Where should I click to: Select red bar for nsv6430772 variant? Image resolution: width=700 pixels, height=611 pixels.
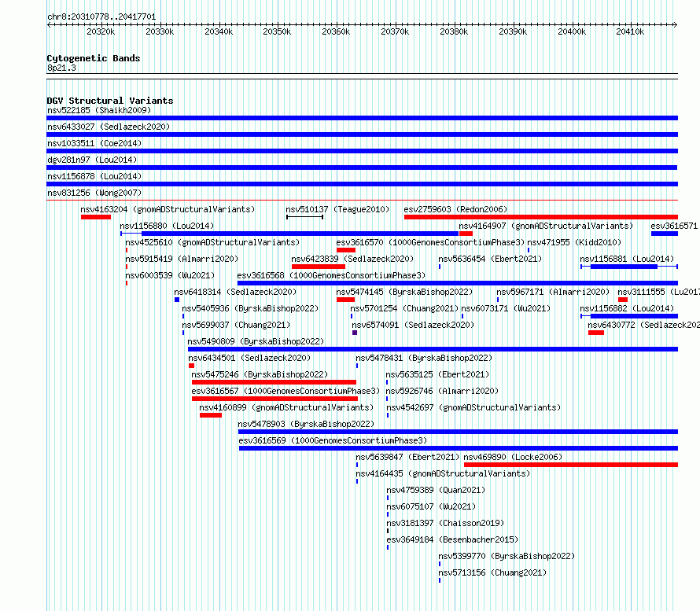(596, 333)
